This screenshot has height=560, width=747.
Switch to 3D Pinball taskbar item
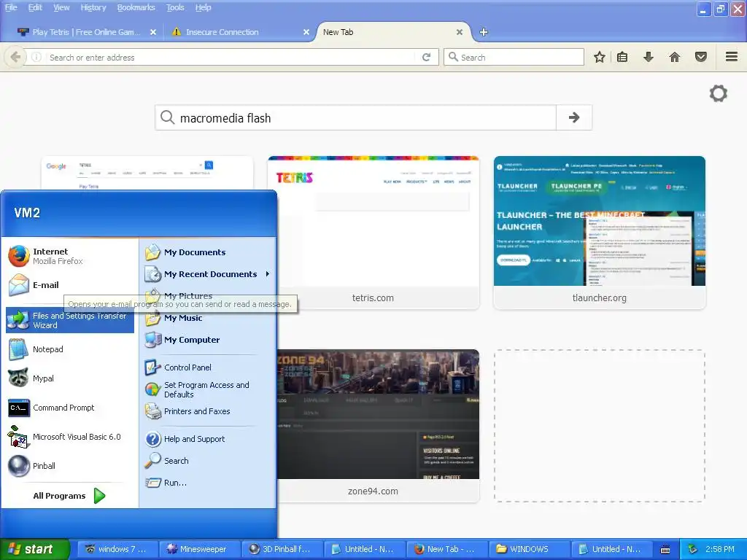(281, 549)
